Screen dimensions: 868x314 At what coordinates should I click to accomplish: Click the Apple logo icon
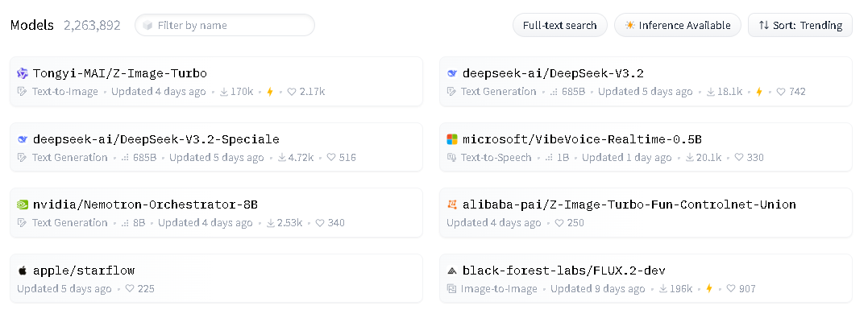22,271
